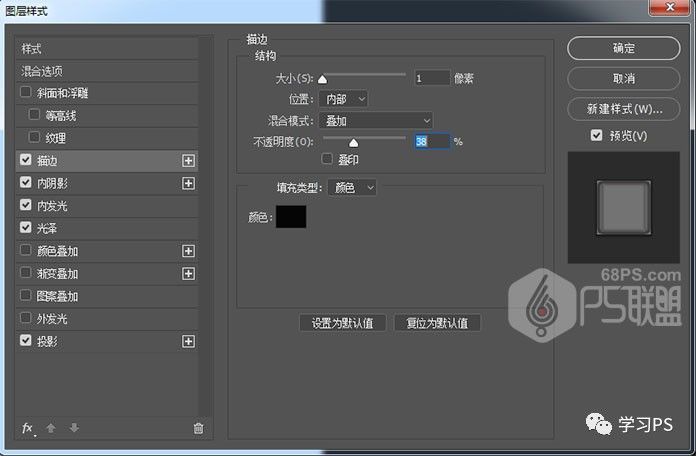Open the 混合模式 dropdown set to 叠加

[375, 120]
